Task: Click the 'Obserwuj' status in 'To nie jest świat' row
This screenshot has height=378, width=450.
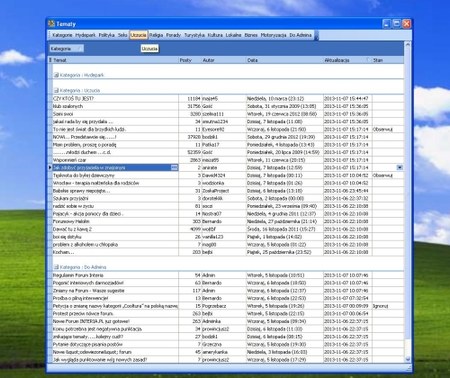Action: [x=383, y=129]
